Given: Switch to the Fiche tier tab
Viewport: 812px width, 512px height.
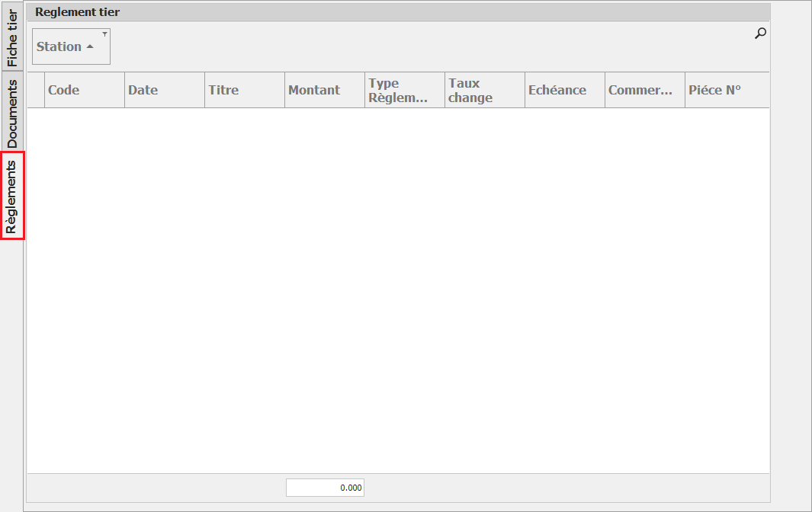Looking at the screenshot, I should tap(12, 37).
